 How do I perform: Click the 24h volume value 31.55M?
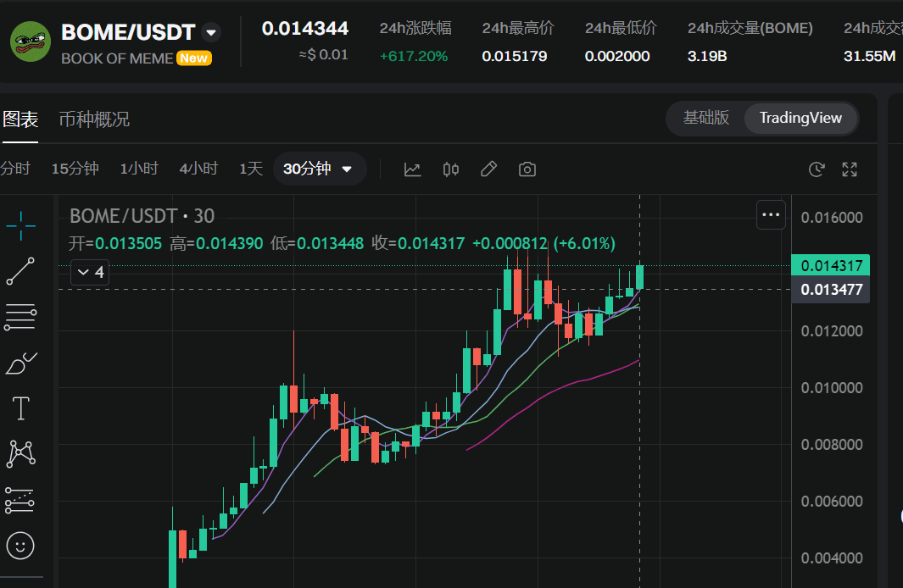[x=869, y=56]
